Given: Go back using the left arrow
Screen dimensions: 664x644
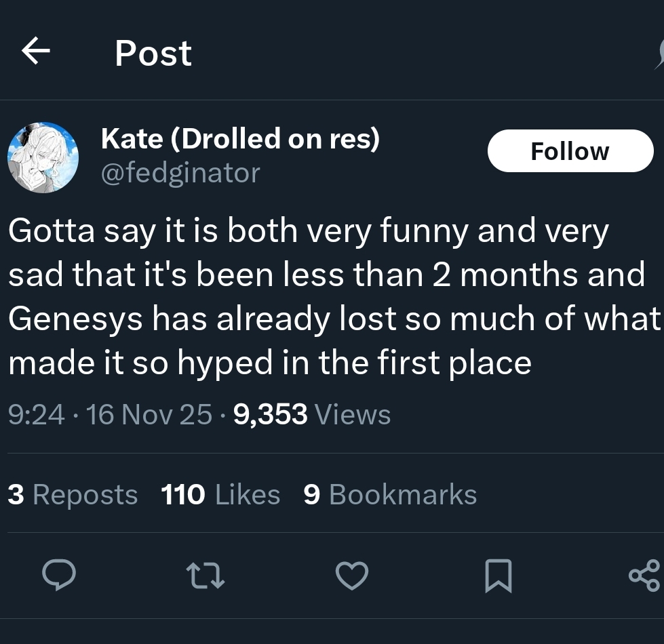Looking at the screenshot, I should [36, 51].
